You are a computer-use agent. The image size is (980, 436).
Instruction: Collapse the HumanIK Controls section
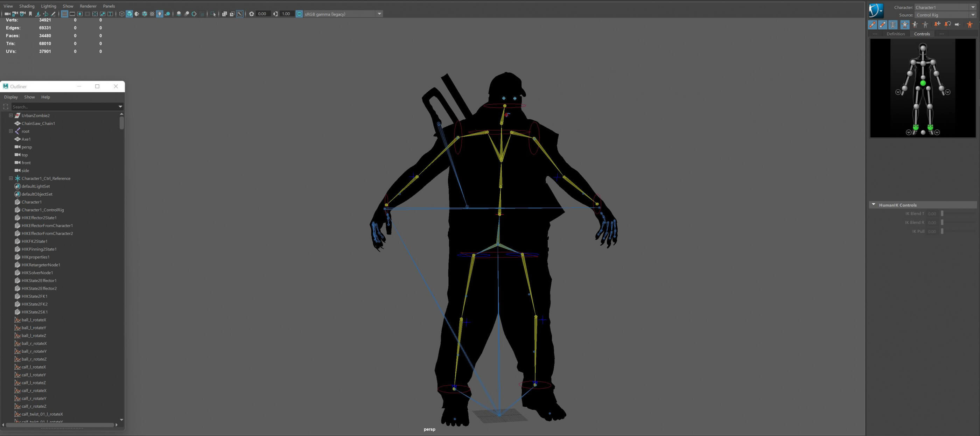click(x=874, y=205)
